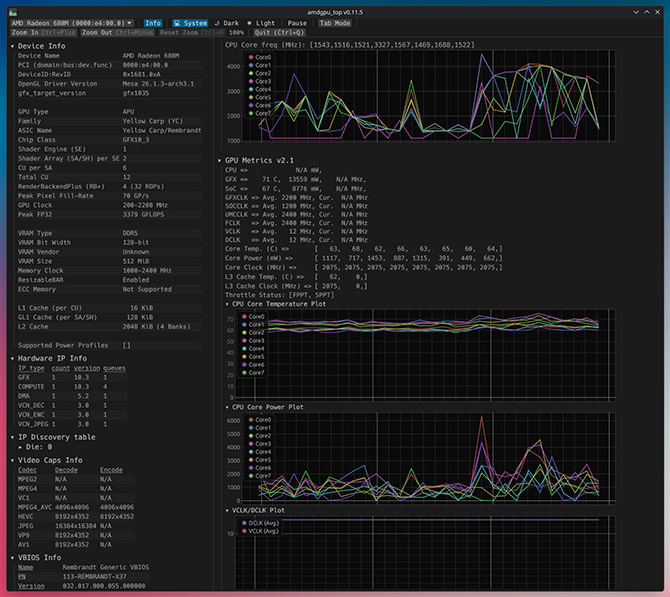This screenshot has width=670, height=597.
Task: Toggle DCLK (Avg) legend entry
Action: (x=260, y=523)
